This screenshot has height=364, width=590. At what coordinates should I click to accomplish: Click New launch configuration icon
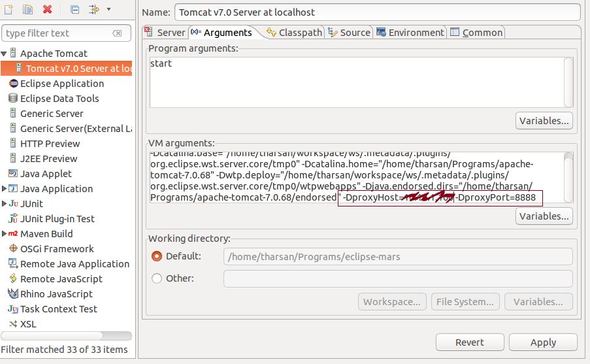pyautogui.click(x=8, y=9)
